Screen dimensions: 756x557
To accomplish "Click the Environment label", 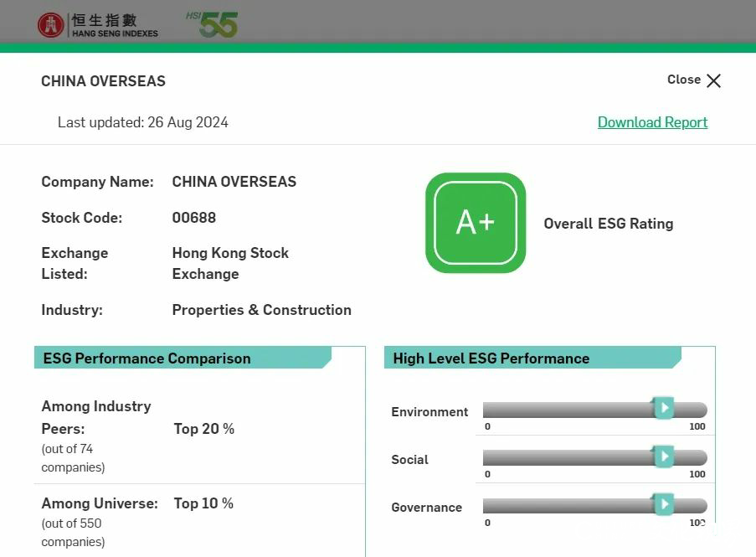I will point(429,412).
